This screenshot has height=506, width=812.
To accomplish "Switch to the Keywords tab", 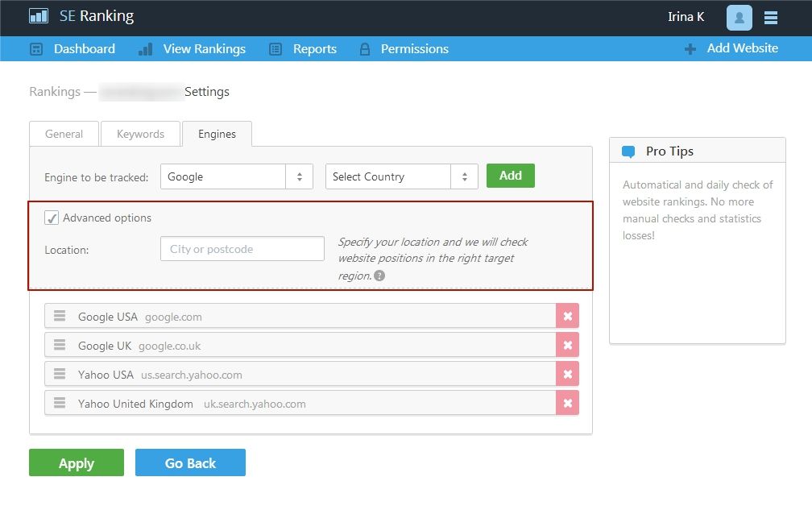I will (140, 134).
